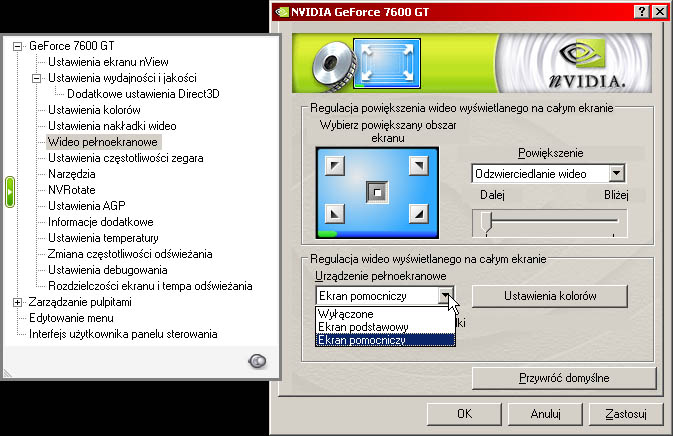Click the zoom slider thumb

pyautogui.click(x=486, y=222)
